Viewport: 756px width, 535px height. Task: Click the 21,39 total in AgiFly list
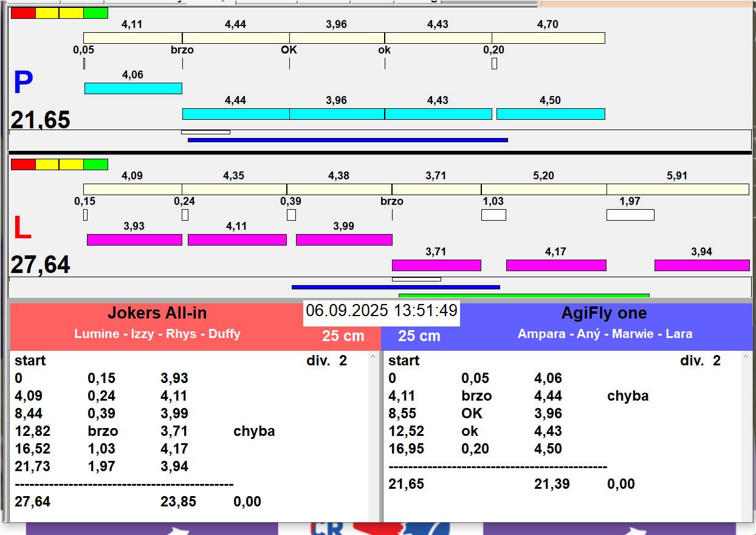(x=552, y=485)
